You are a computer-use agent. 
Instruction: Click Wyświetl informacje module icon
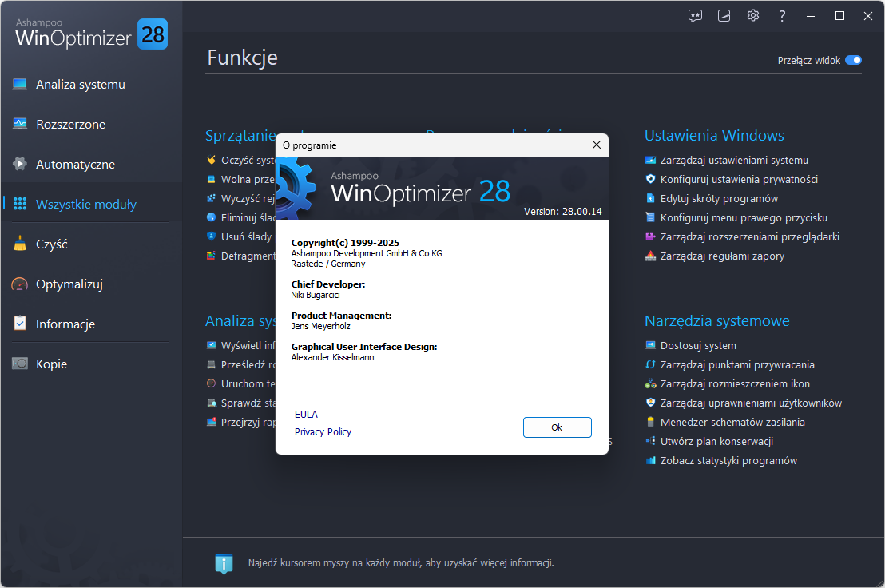click(x=211, y=345)
